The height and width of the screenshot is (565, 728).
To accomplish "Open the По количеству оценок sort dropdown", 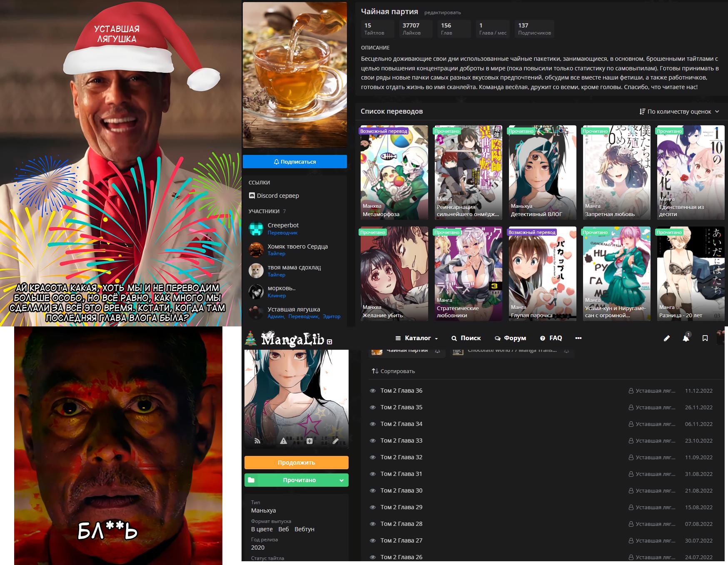I will tap(679, 111).
